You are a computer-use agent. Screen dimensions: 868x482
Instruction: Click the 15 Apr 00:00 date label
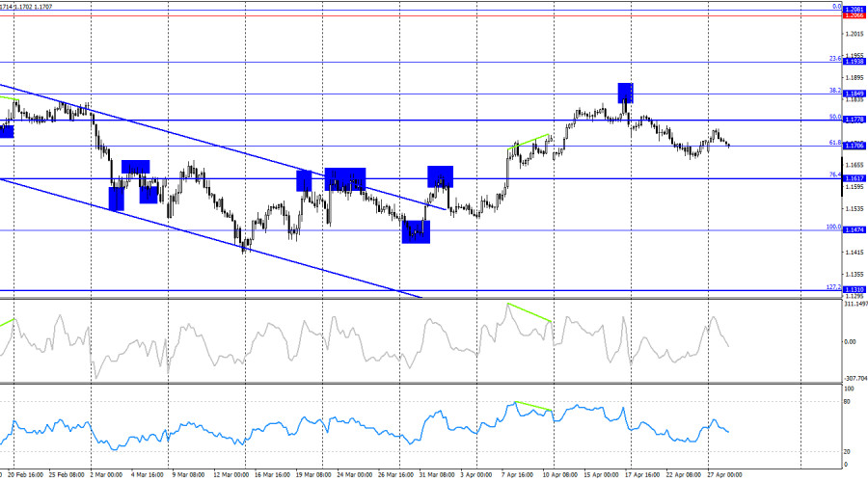click(x=601, y=475)
